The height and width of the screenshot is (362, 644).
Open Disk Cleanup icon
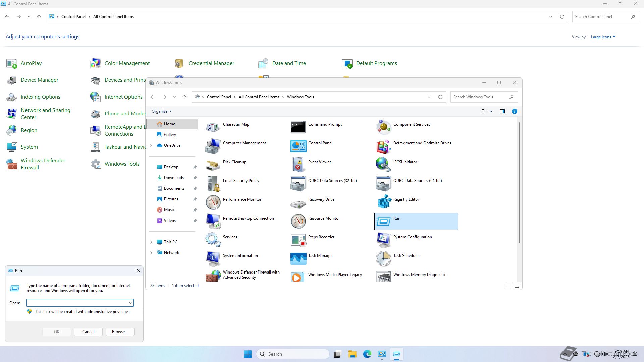click(x=213, y=165)
